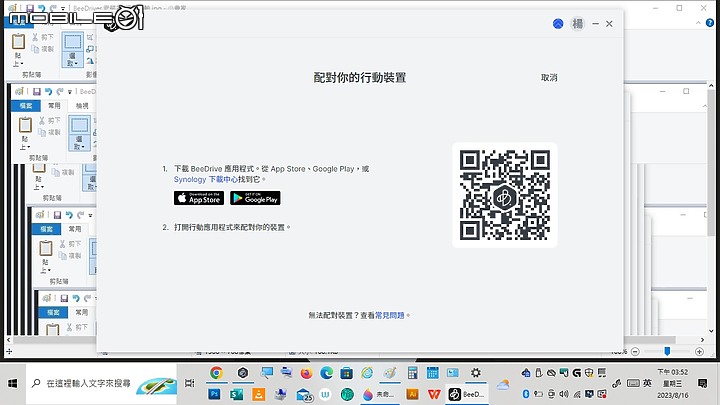Image resolution: width=720 pixels, height=405 pixels.
Task: Open the weather widget on the taskbar
Action: point(503,385)
